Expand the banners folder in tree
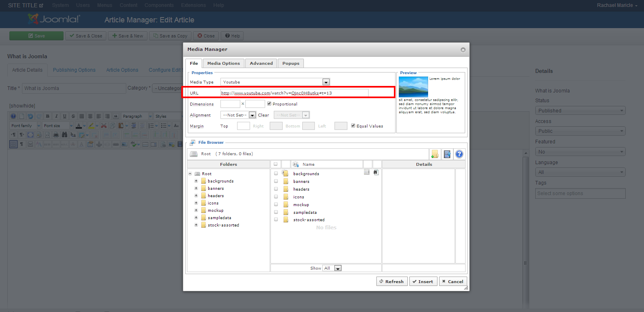 (x=196, y=188)
